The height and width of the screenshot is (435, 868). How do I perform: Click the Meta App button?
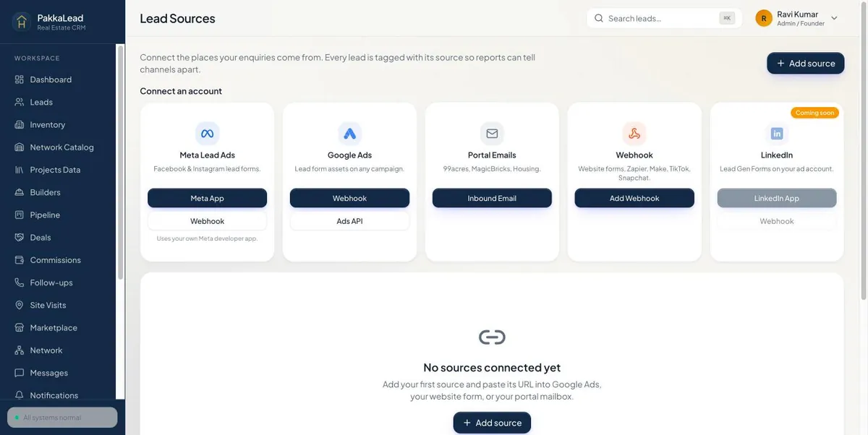point(207,198)
